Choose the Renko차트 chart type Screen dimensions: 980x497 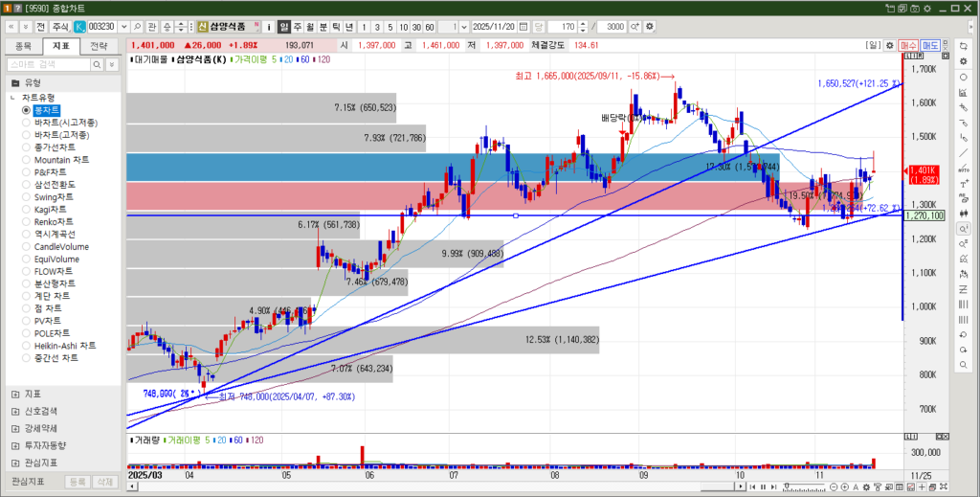click(x=27, y=222)
